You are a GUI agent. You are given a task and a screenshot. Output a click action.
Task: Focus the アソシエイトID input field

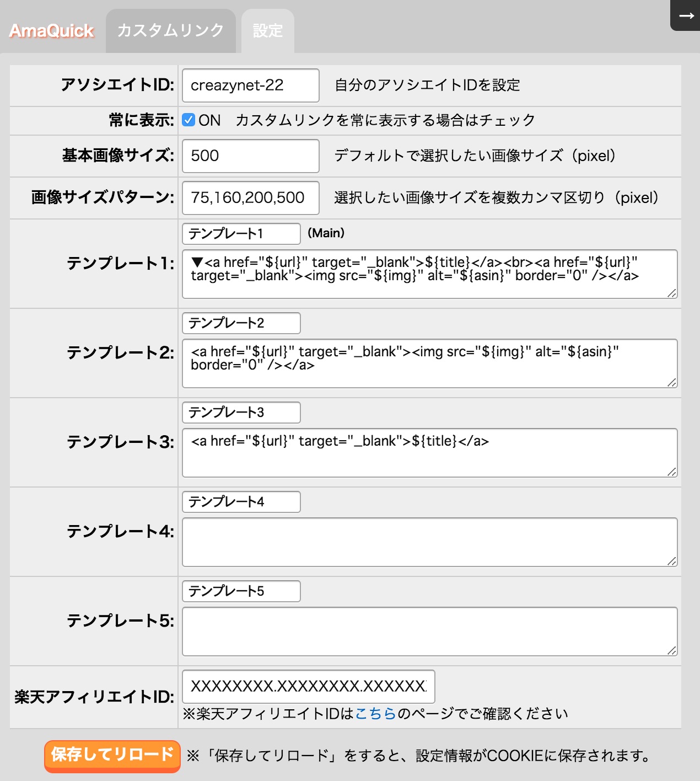[250, 85]
